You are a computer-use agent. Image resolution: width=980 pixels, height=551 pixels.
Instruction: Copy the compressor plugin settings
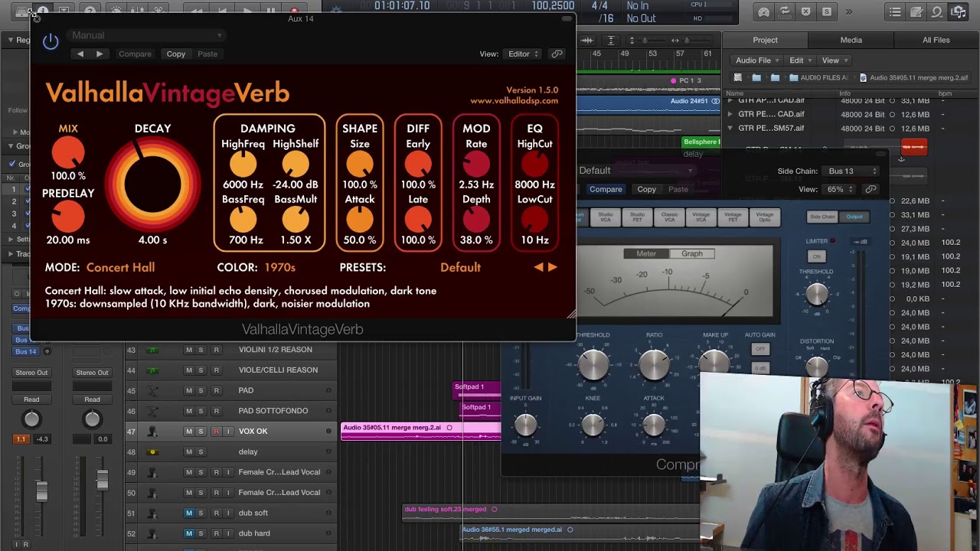click(647, 189)
